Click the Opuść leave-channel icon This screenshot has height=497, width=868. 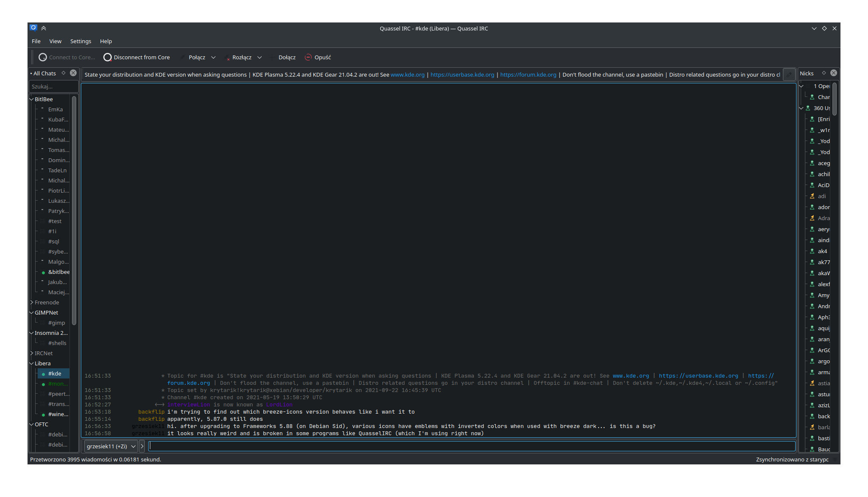(308, 57)
